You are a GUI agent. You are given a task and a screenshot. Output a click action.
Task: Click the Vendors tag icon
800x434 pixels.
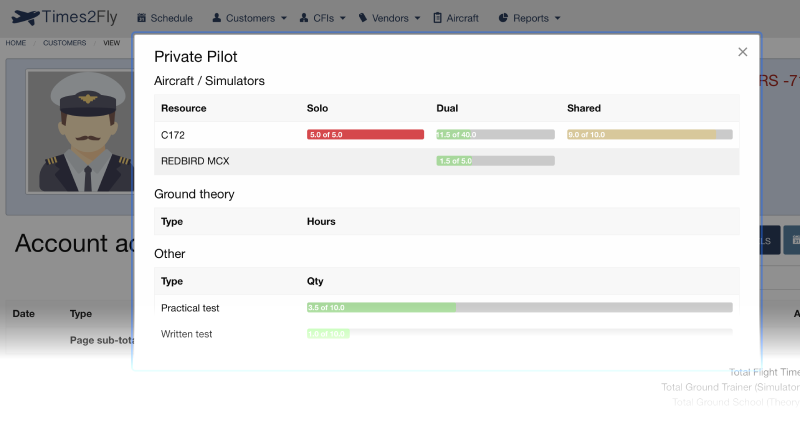pyautogui.click(x=363, y=18)
